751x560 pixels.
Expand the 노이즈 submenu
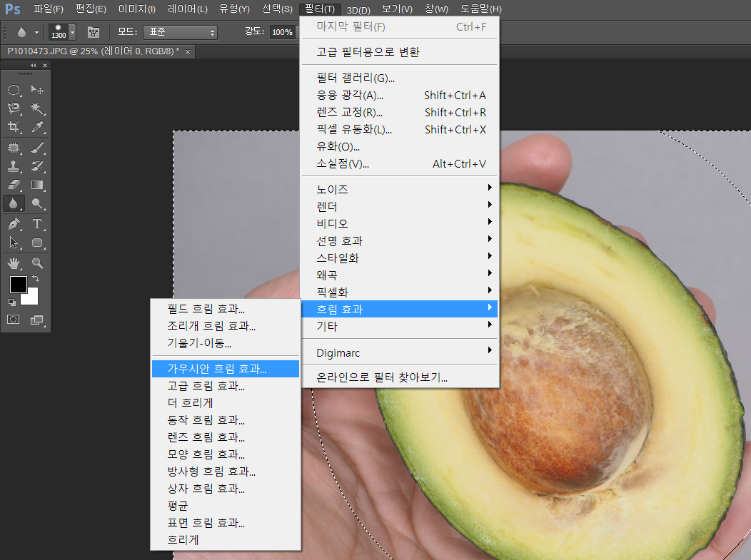(400, 190)
